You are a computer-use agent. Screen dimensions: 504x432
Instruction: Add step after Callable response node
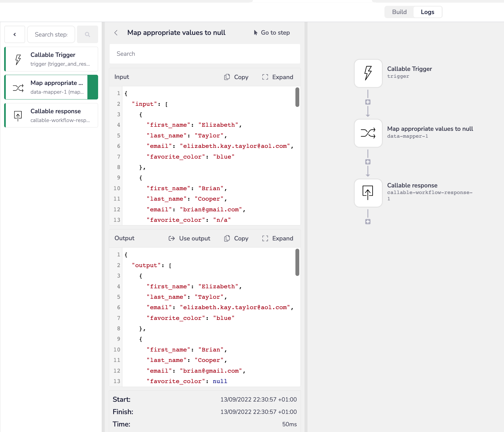(368, 222)
